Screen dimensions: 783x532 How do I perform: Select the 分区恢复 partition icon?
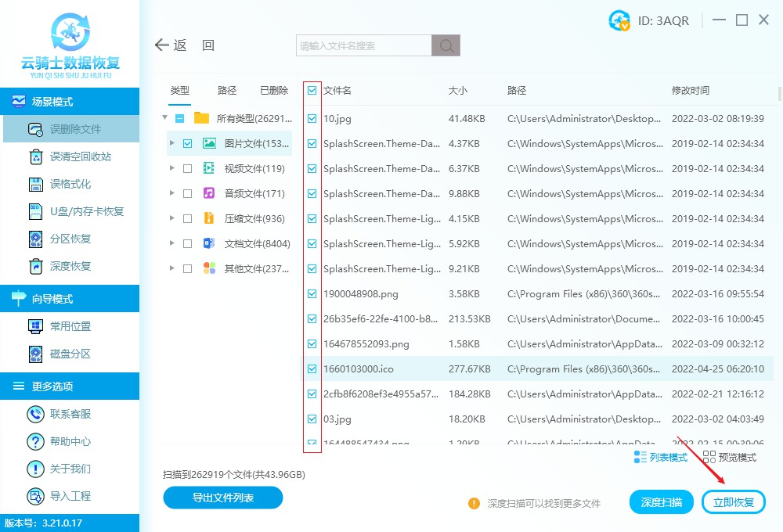[x=35, y=239]
